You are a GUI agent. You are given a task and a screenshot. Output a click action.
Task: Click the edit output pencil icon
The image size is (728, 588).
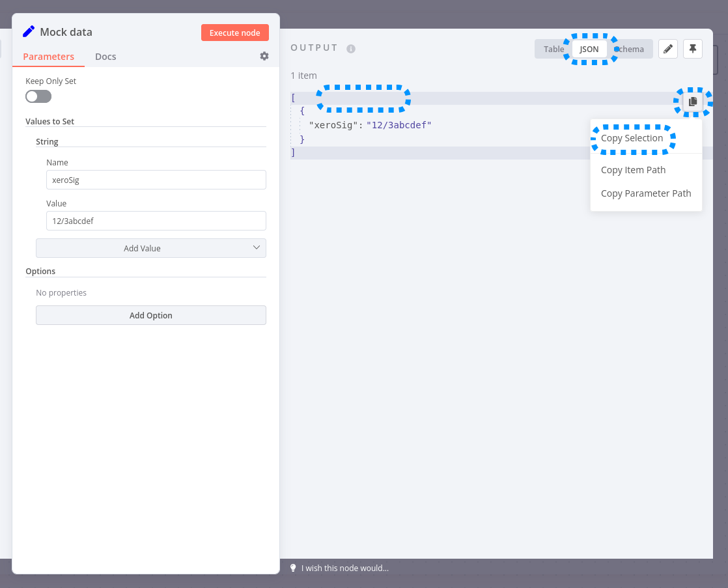(x=668, y=49)
